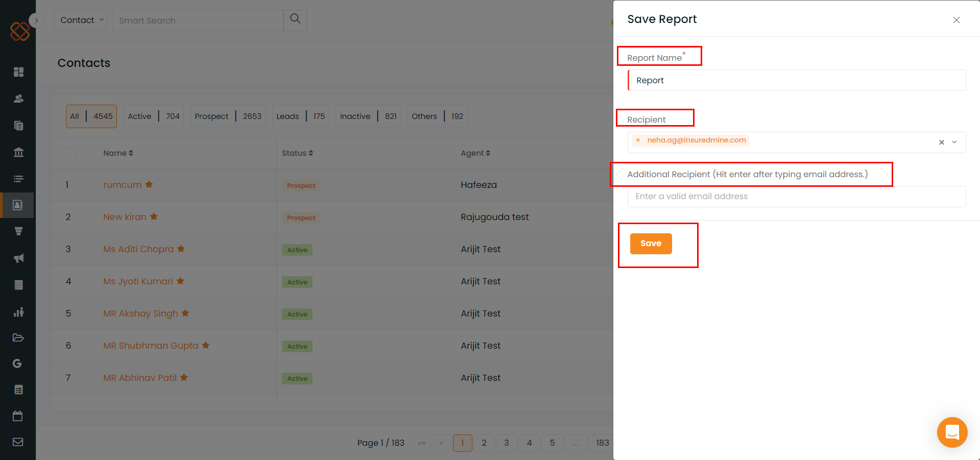This screenshot has height=460, width=980.
Task: Open the dashboard grid icon in sidebar
Action: coord(18,72)
